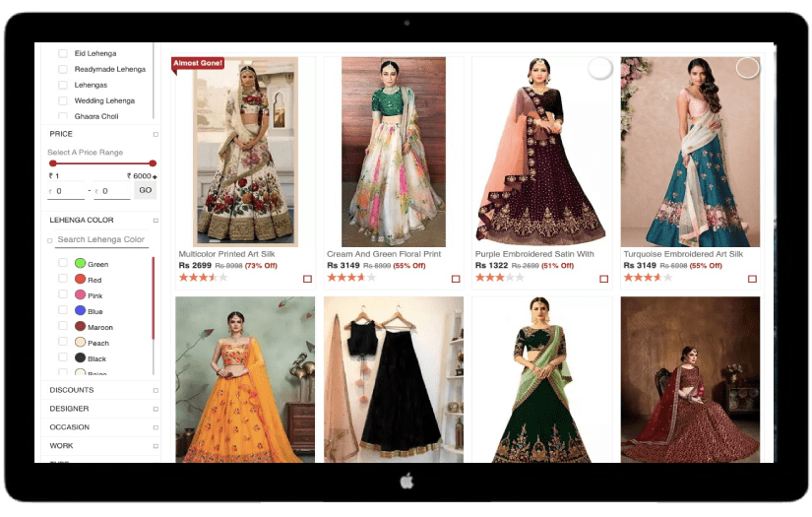The height and width of the screenshot is (517, 812).
Task: Open the Turquoise Embroidered lehenga image
Action: pyautogui.click(x=690, y=152)
